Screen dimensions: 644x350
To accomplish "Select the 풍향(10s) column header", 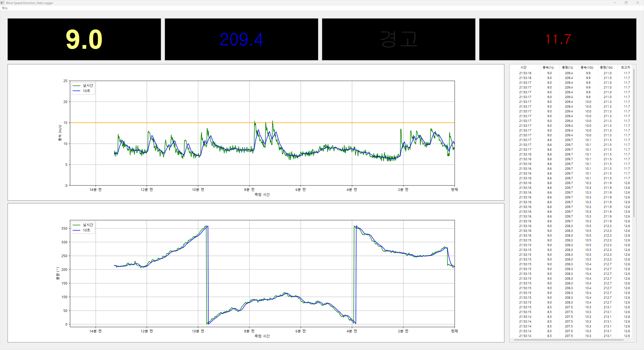I will [x=606, y=68].
